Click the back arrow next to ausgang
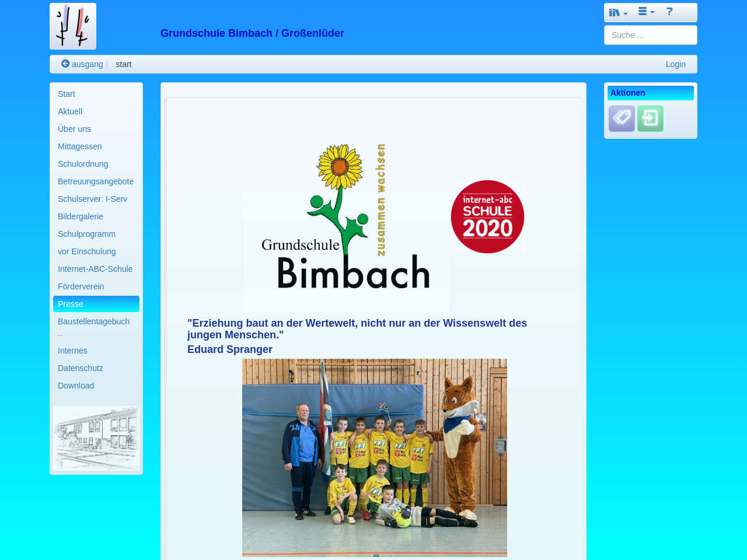 [65, 64]
